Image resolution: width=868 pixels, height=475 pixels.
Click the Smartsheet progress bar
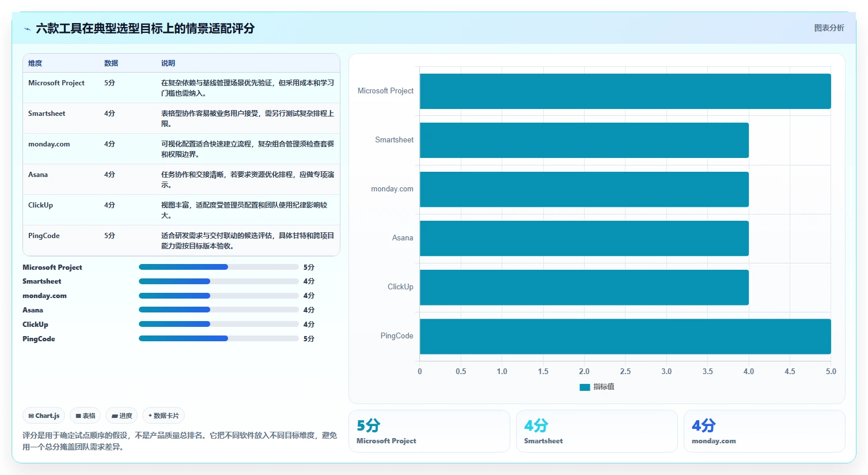coord(219,281)
